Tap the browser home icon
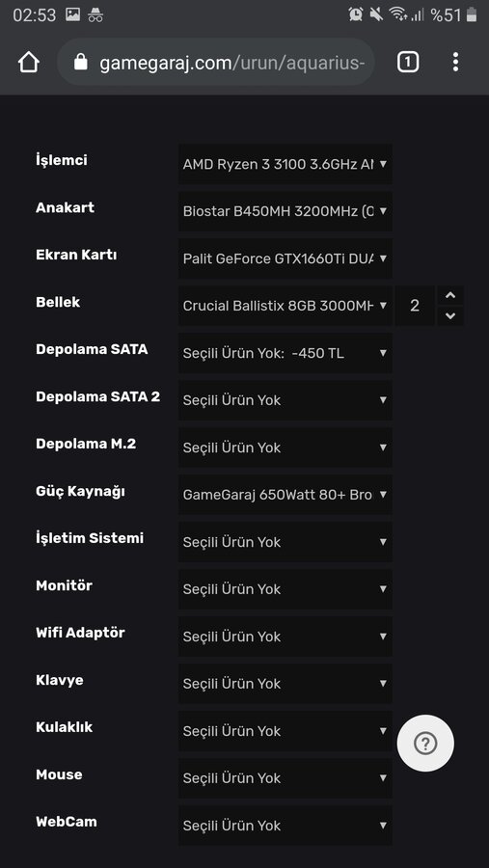Image resolution: width=489 pixels, height=868 pixels. [x=29, y=62]
